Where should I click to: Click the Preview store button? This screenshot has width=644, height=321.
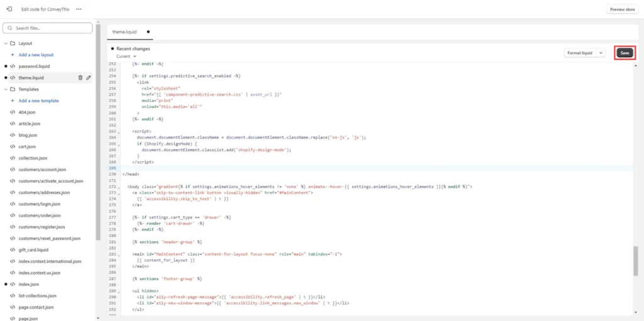(622, 9)
